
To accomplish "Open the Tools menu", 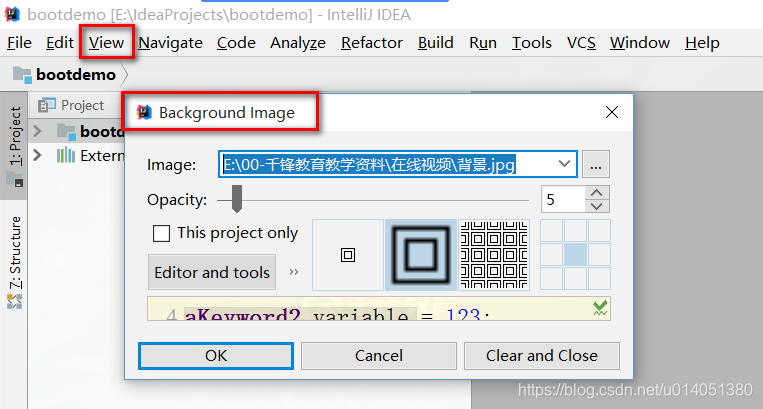I will click(531, 43).
